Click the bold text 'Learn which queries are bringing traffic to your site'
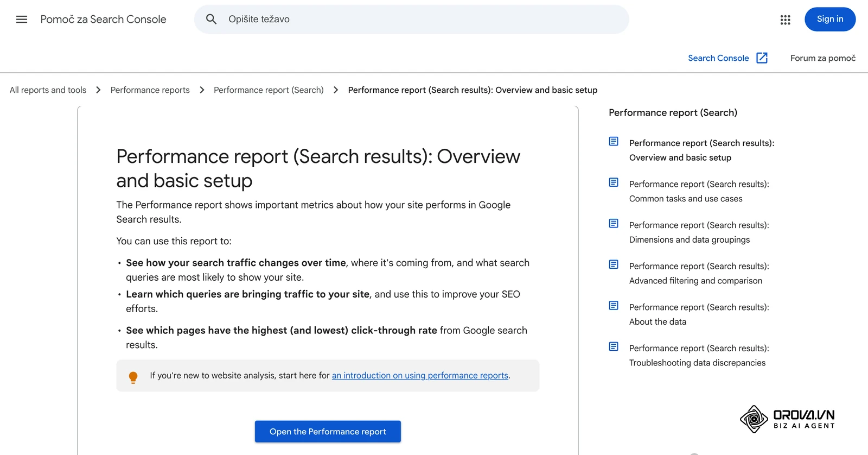 (x=248, y=294)
